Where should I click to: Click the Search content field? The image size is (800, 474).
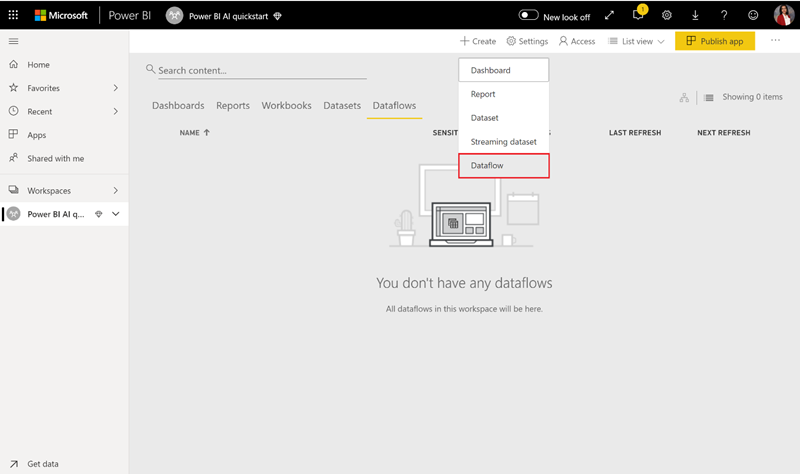(260, 70)
